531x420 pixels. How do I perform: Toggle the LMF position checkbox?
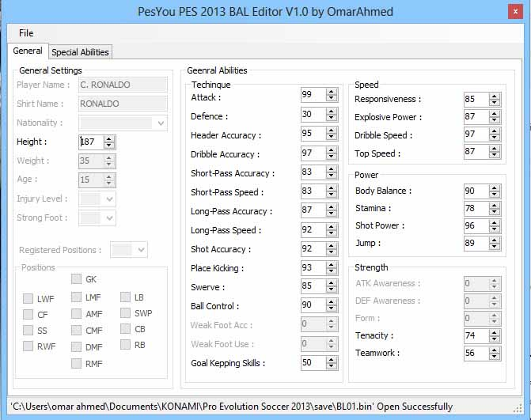tap(77, 297)
